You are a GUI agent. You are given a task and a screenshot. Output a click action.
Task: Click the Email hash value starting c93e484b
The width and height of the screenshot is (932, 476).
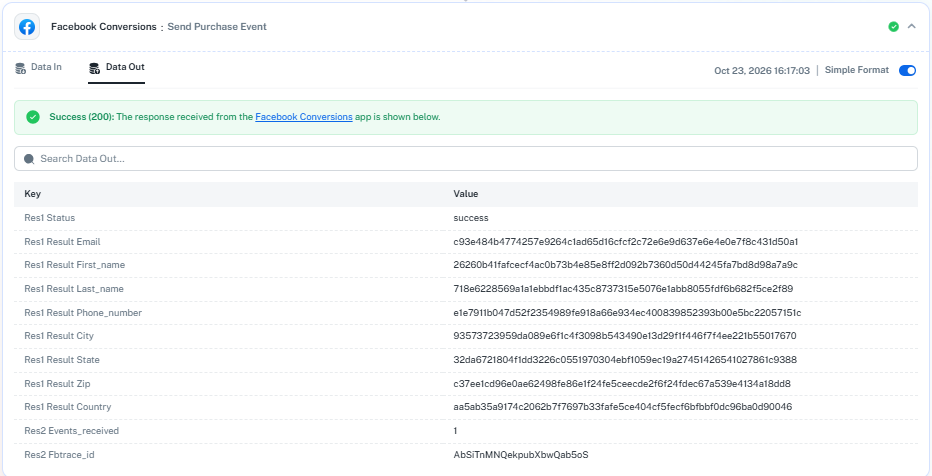click(x=625, y=242)
